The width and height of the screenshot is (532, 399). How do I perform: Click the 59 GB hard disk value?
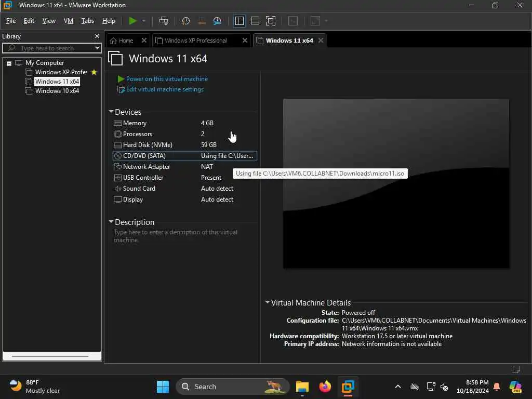point(209,145)
